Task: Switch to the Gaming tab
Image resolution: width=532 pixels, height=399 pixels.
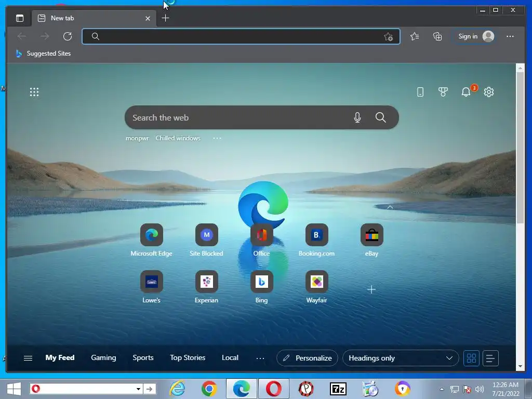Action: click(103, 357)
